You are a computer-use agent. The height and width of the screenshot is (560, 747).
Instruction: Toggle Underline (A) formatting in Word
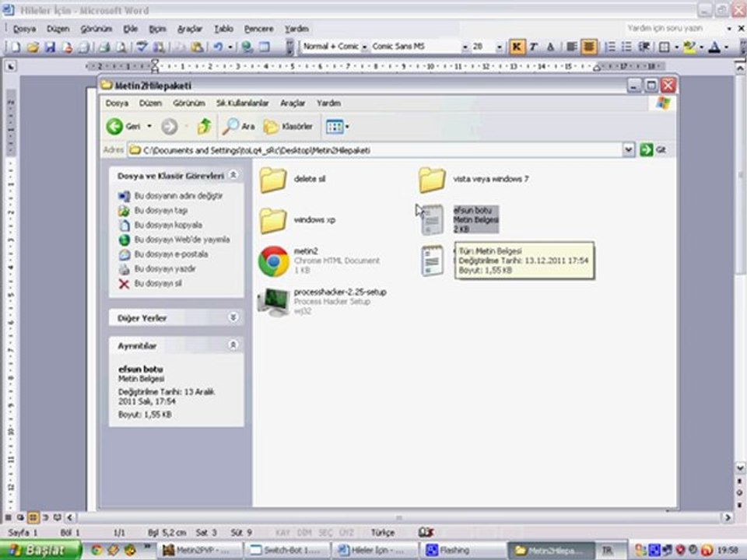click(x=550, y=47)
